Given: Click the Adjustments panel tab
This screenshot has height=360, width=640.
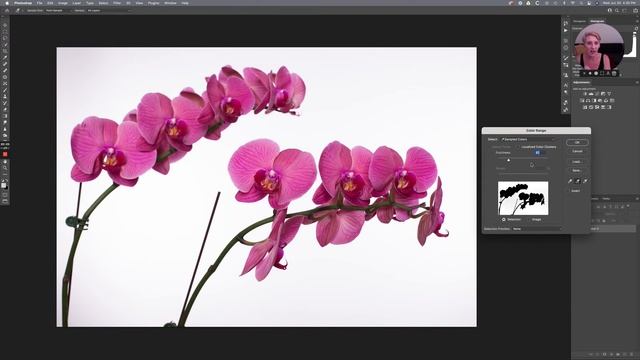Looking at the screenshot, I should (582, 82).
